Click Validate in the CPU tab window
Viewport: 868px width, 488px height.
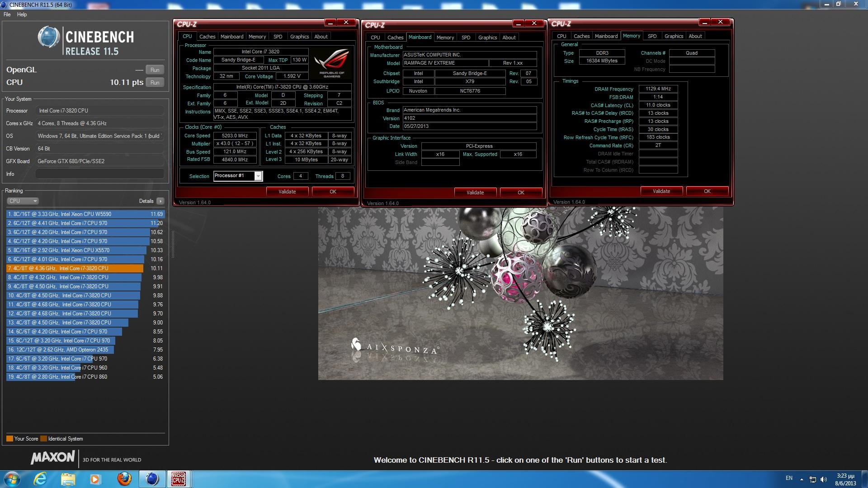(x=287, y=192)
